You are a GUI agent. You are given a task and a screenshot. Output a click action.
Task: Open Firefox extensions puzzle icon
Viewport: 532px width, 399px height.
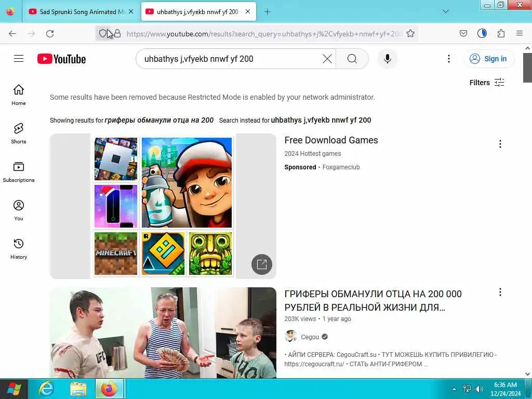click(x=501, y=33)
